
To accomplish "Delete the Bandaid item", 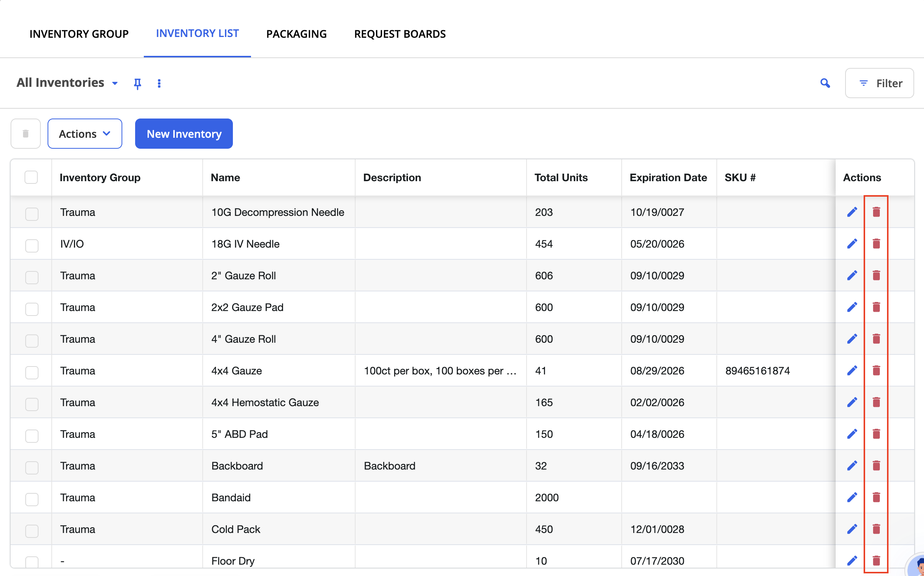I will [x=876, y=497].
